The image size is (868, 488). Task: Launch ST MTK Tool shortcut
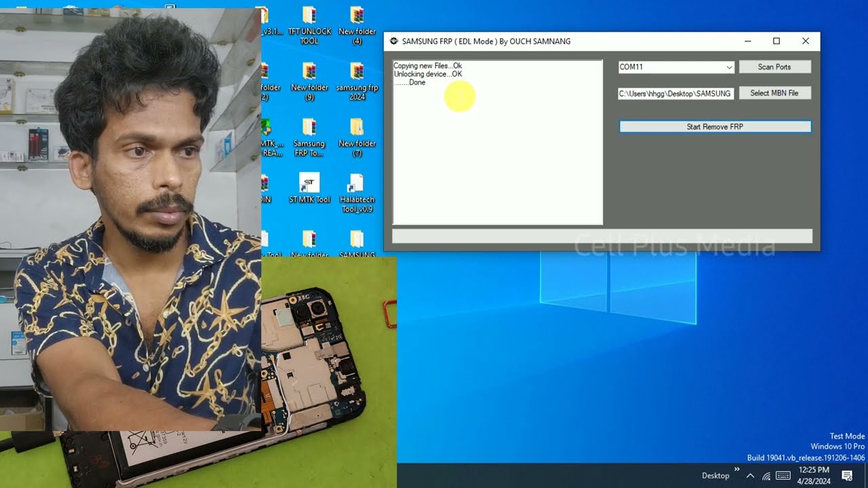coord(309,188)
